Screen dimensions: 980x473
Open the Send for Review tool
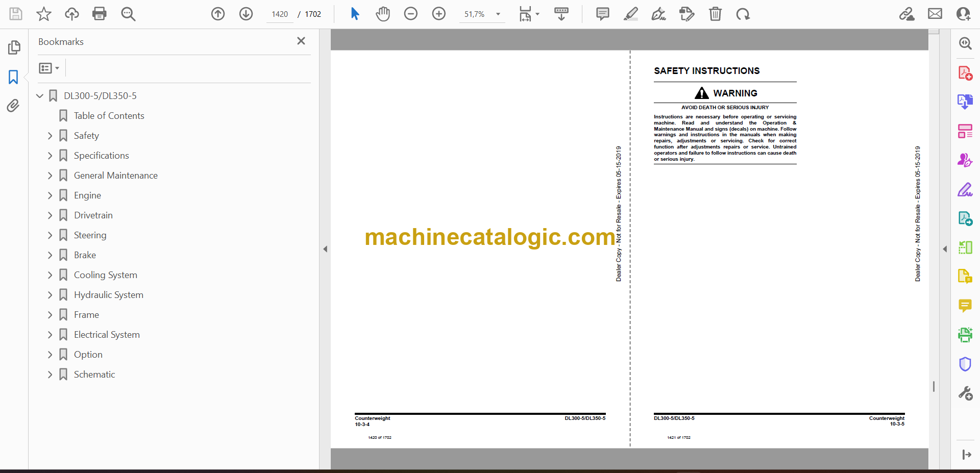tap(965, 218)
